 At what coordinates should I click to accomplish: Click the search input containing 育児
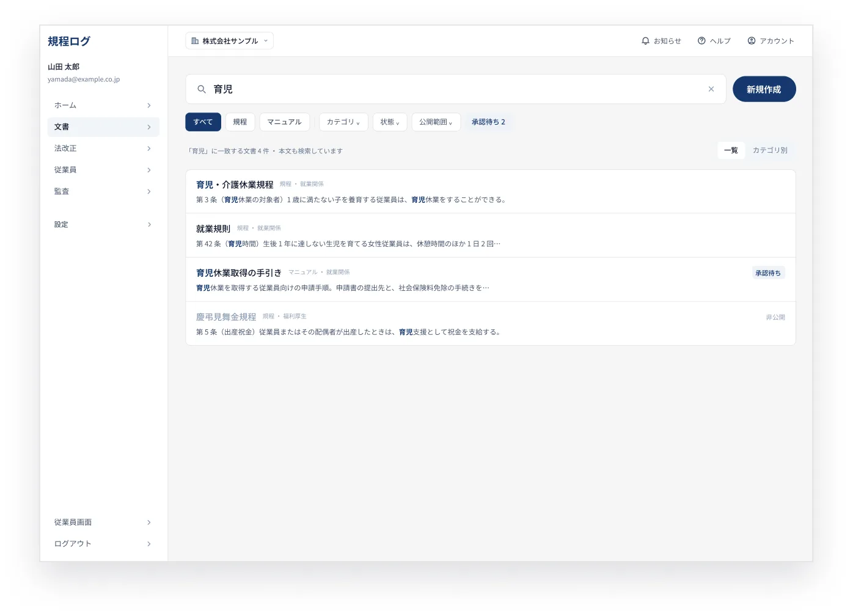pos(455,89)
